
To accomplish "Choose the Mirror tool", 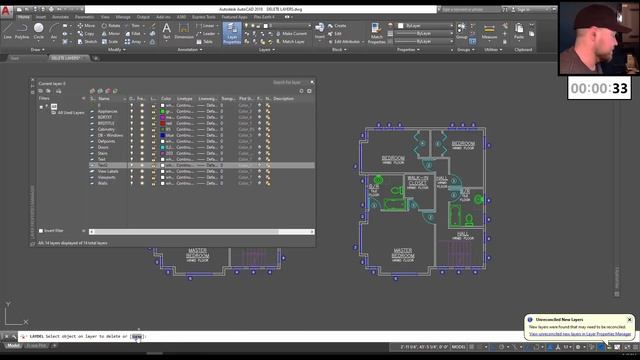I will (111, 33).
